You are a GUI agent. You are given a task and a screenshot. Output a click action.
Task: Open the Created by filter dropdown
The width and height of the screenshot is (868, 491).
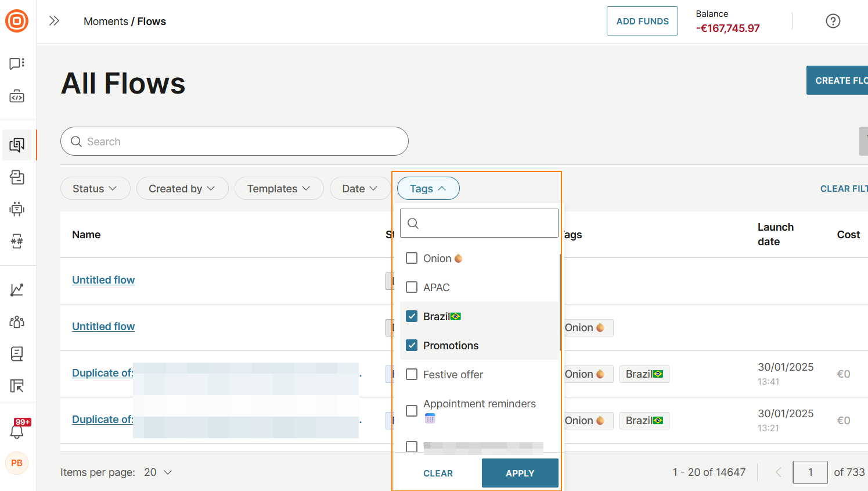pyautogui.click(x=182, y=188)
